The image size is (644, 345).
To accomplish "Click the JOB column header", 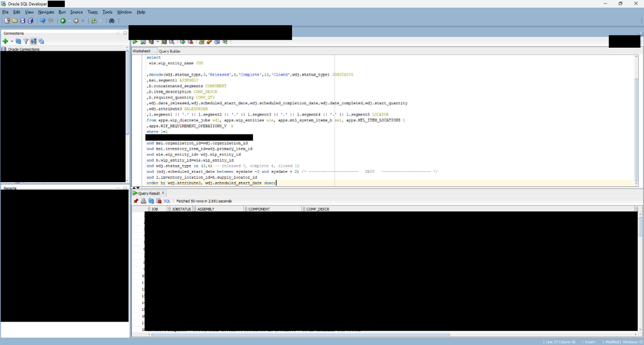I will 156,209.
